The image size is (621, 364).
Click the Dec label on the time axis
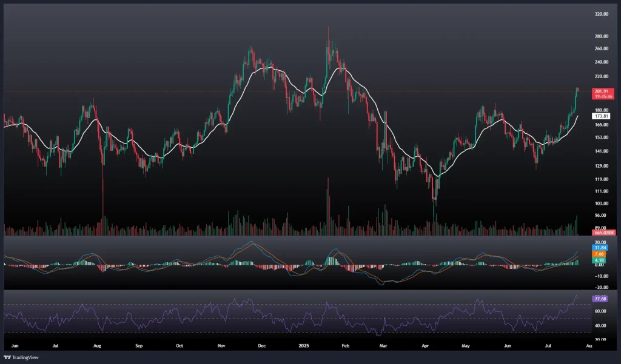click(262, 346)
